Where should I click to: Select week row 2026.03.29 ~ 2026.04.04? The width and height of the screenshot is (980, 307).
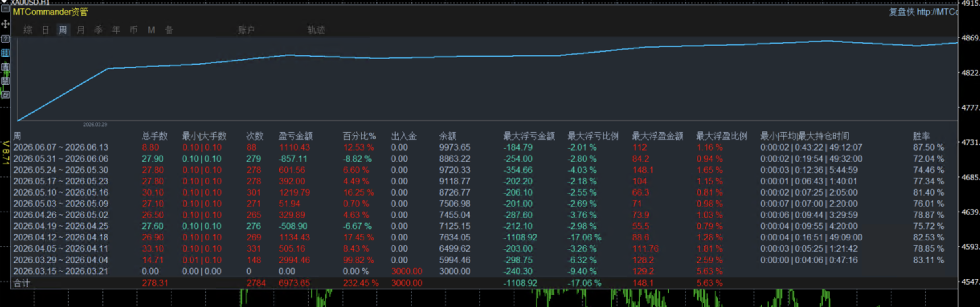click(x=484, y=260)
